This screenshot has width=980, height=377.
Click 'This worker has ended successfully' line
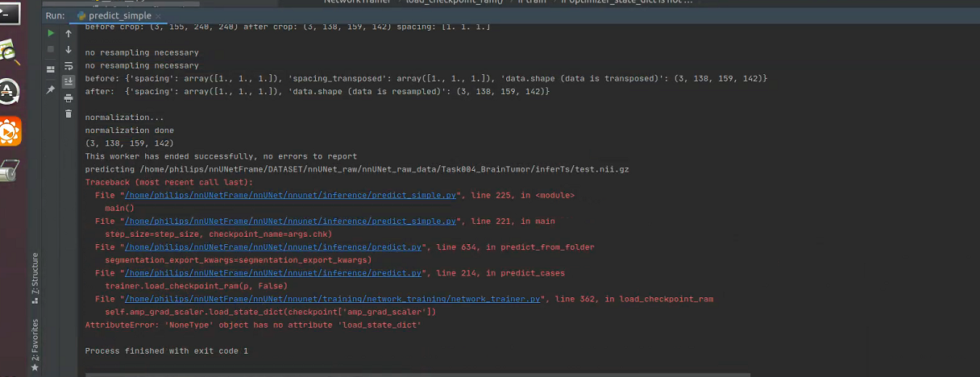(221, 156)
